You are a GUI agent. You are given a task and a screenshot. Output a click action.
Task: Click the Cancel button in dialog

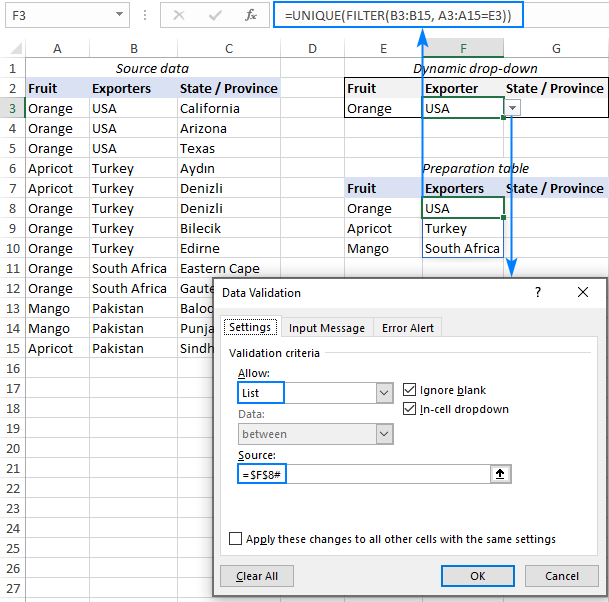(561, 576)
